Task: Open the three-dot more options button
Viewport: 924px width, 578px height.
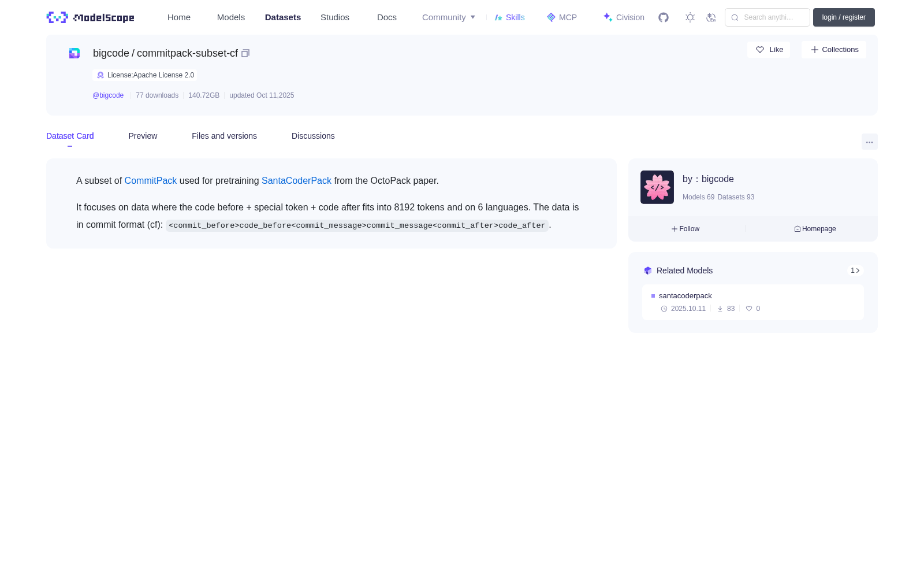Action: click(x=870, y=142)
